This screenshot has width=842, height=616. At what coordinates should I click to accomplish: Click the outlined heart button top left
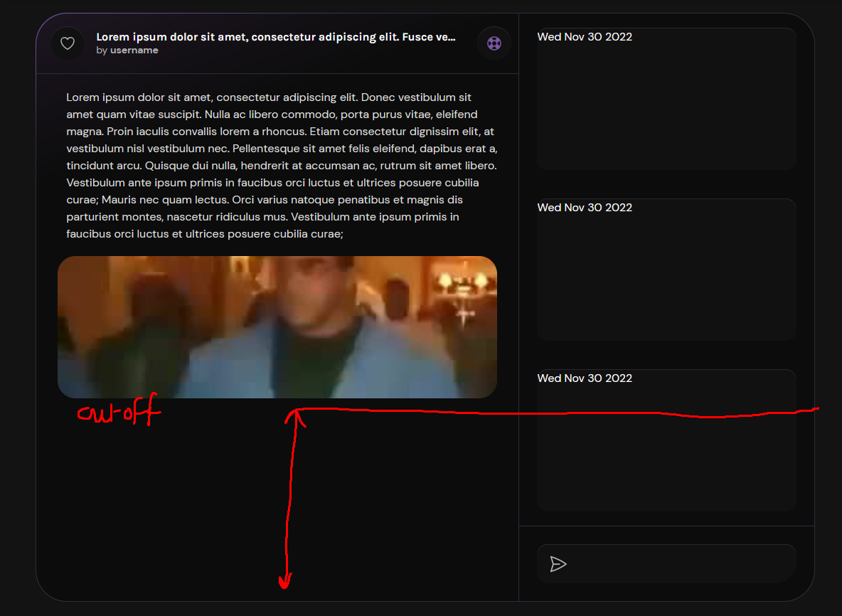[x=68, y=43]
